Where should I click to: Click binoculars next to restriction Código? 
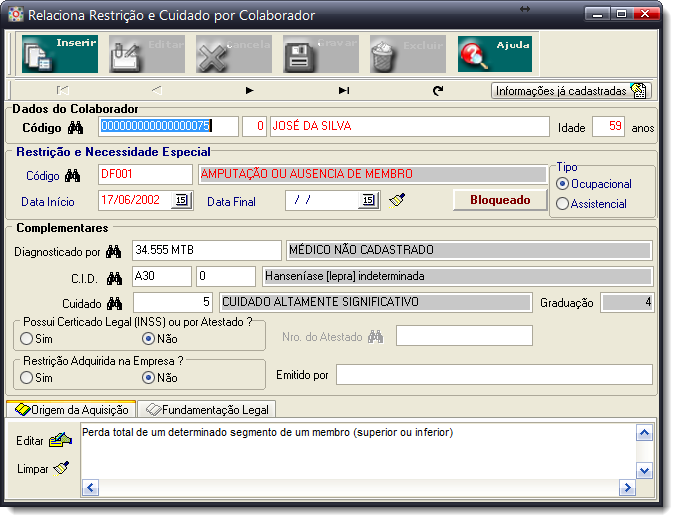72,176
